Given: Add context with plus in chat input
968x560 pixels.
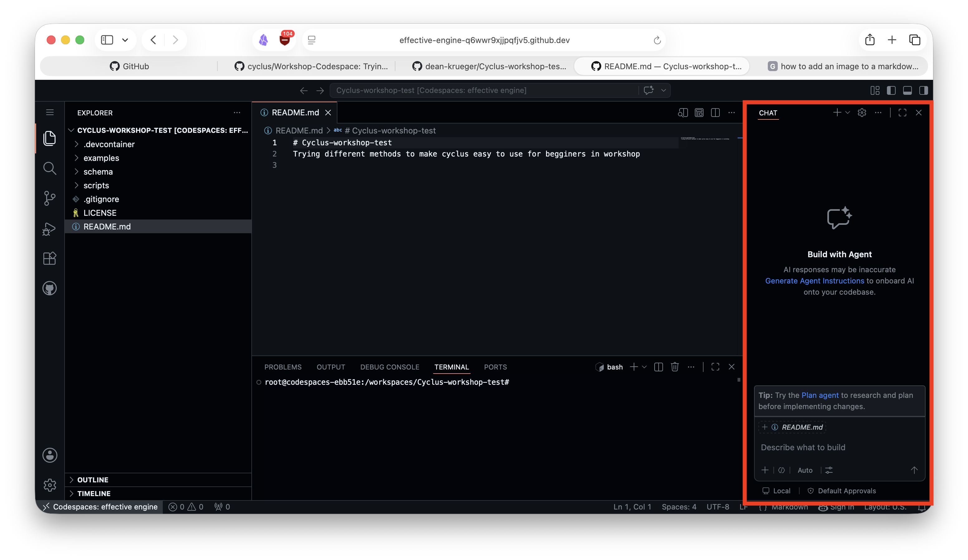Looking at the screenshot, I should pos(765,470).
